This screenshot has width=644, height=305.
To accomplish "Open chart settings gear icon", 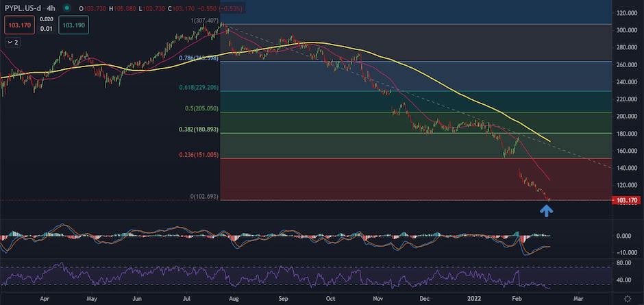I will pos(628,299).
